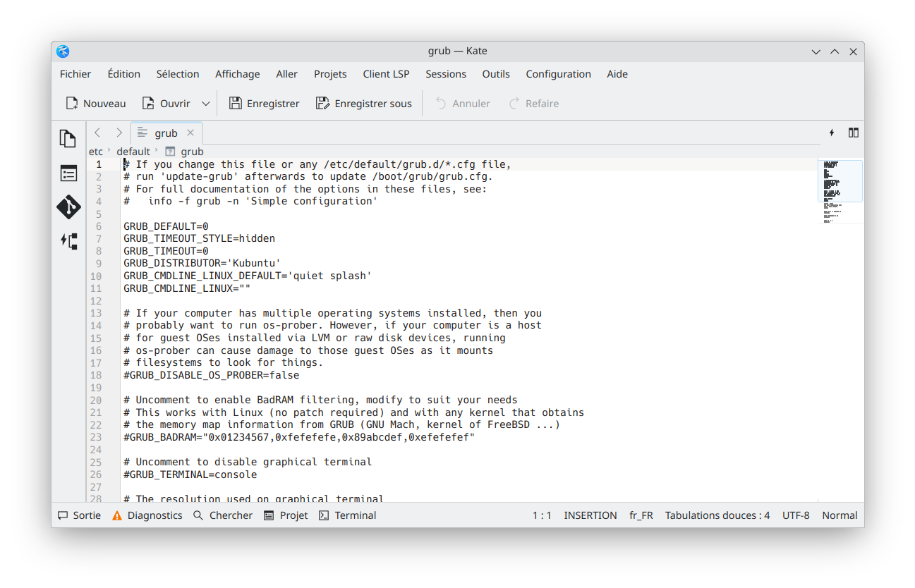Open Chercher search panel
This screenshot has width=915, height=588.
point(223,515)
